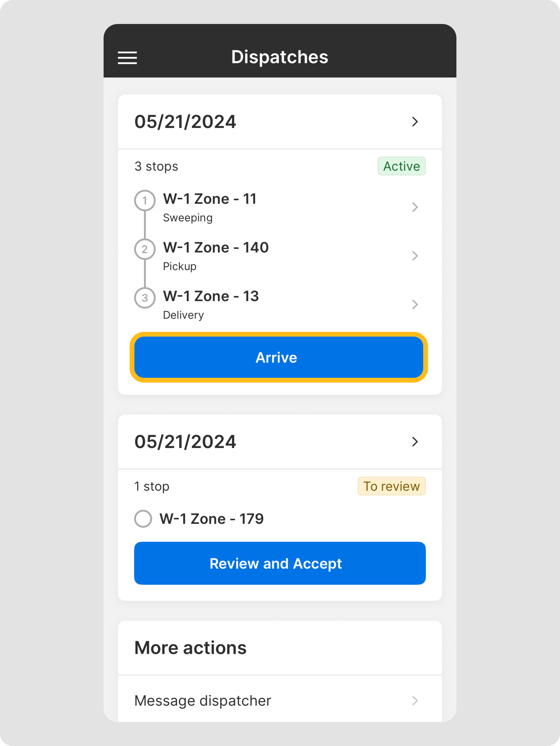Tap Review and Accept
The width and height of the screenshot is (560, 746).
pyautogui.click(x=280, y=563)
